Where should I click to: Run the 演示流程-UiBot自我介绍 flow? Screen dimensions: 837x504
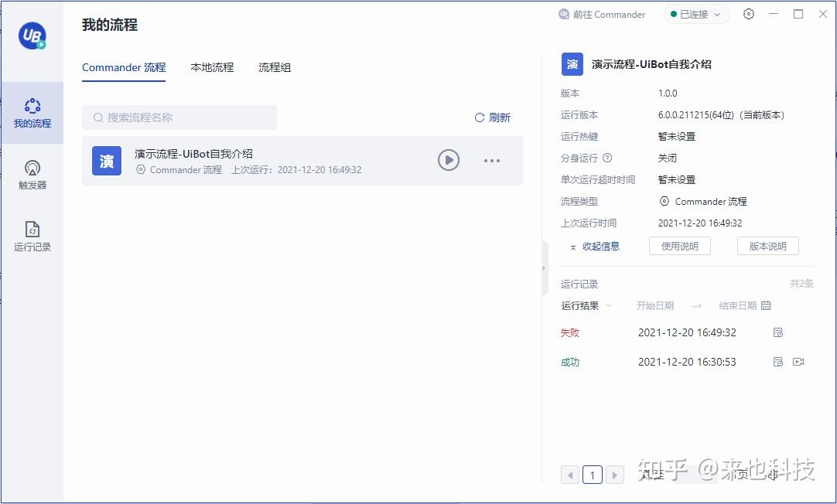(x=449, y=160)
